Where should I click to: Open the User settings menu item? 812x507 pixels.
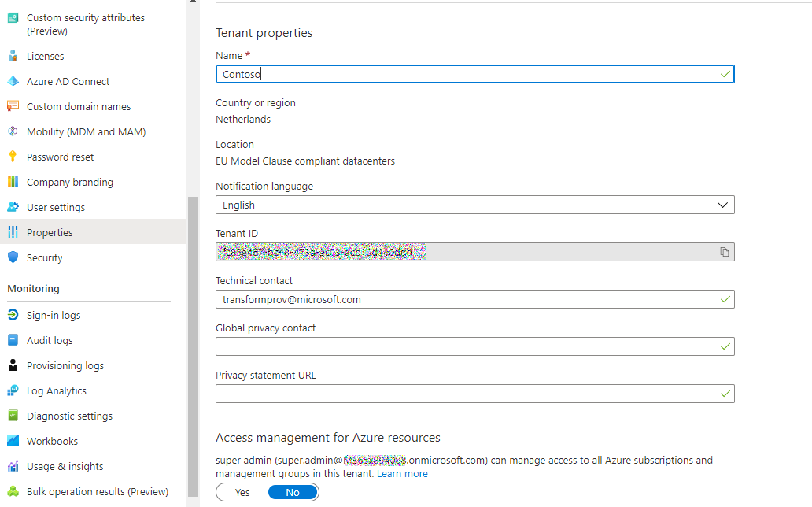[56, 207]
